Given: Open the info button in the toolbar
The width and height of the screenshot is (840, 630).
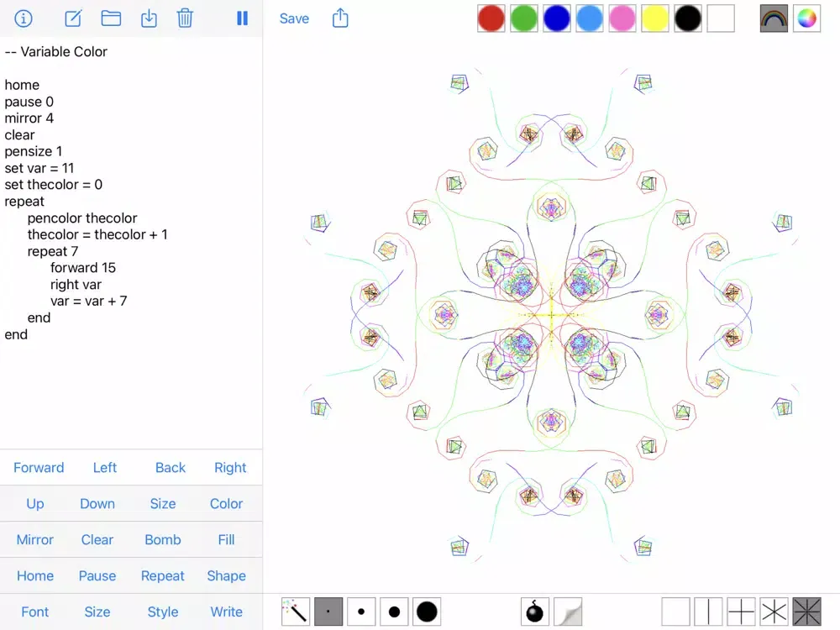Looking at the screenshot, I should [24, 18].
